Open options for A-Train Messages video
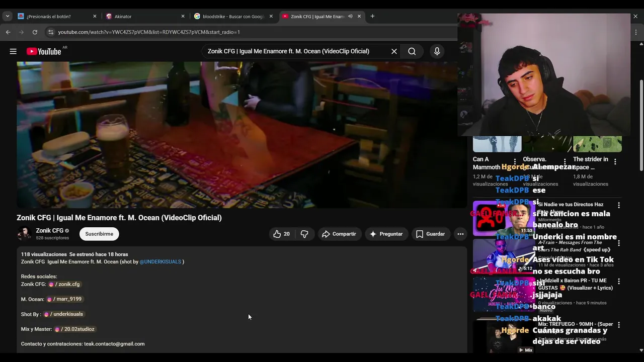This screenshot has height=362, width=644. [619, 243]
